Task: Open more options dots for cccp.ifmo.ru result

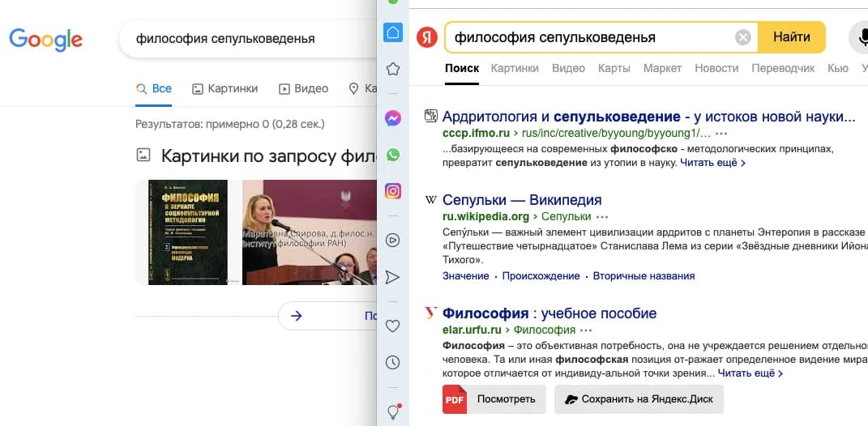Action: 720,134
